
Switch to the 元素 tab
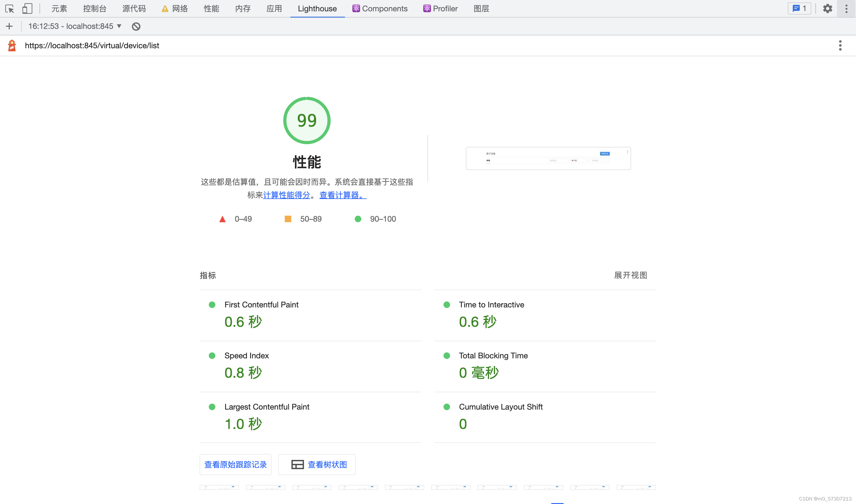pos(59,9)
